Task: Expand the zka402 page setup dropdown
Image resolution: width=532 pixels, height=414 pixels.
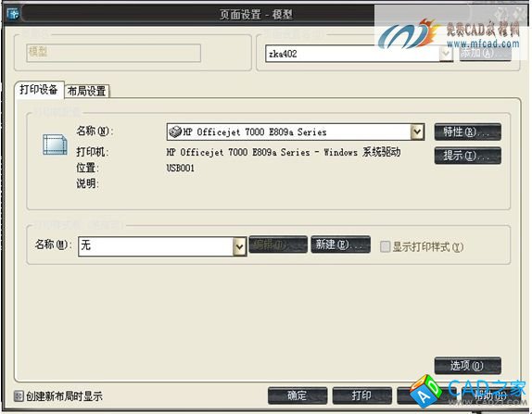Action: (x=446, y=54)
